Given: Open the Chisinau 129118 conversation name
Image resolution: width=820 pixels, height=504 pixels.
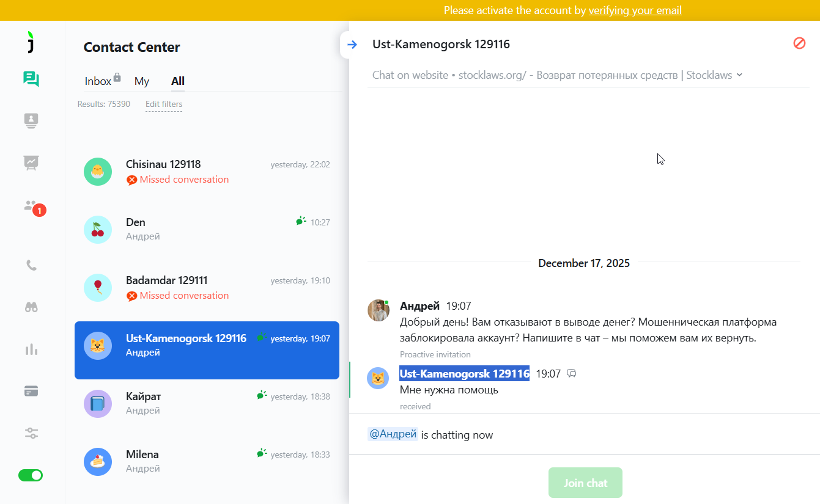Looking at the screenshot, I should point(163,164).
